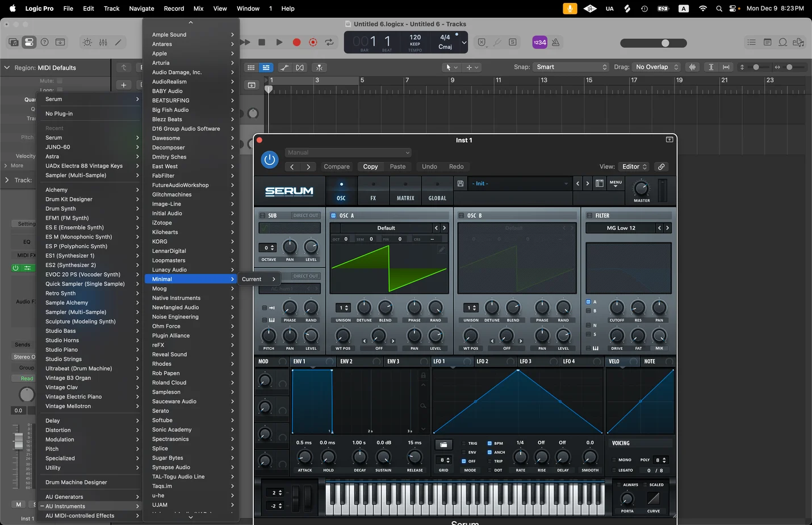This screenshot has height=525, width=812.
Task: Toggle the metronome click icon
Action: coord(555,42)
